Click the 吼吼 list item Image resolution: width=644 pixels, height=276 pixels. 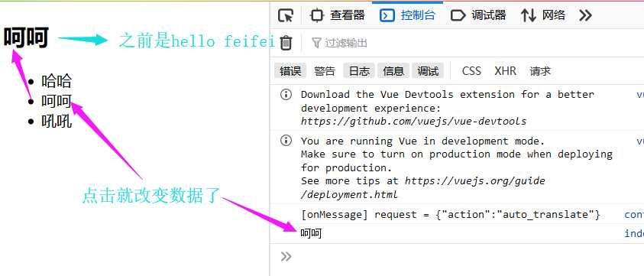tap(57, 122)
